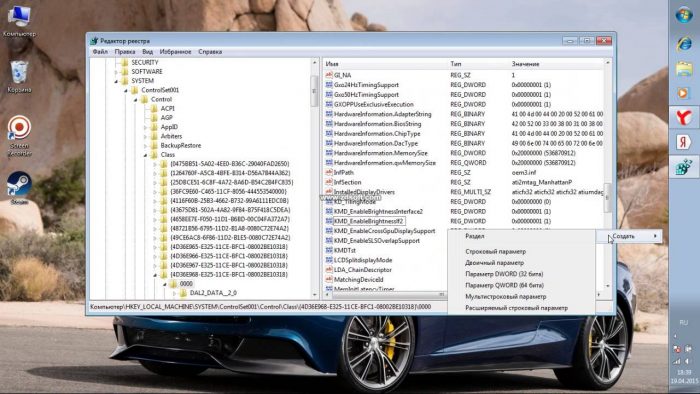
Task: Collapse the Class key tree node
Action: pyautogui.click(x=146, y=155)
